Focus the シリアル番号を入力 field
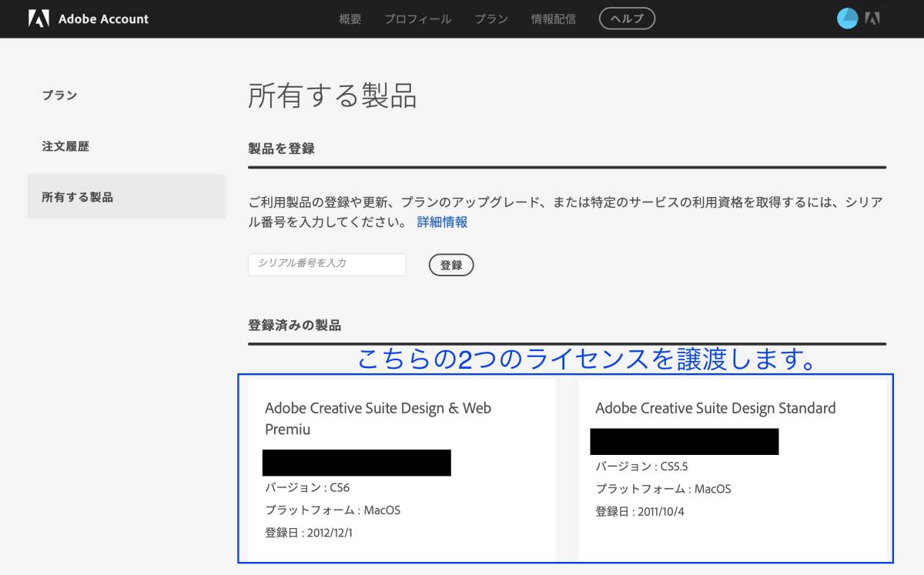The width and height of the screenshot is (924, 575). pos(326,264)
